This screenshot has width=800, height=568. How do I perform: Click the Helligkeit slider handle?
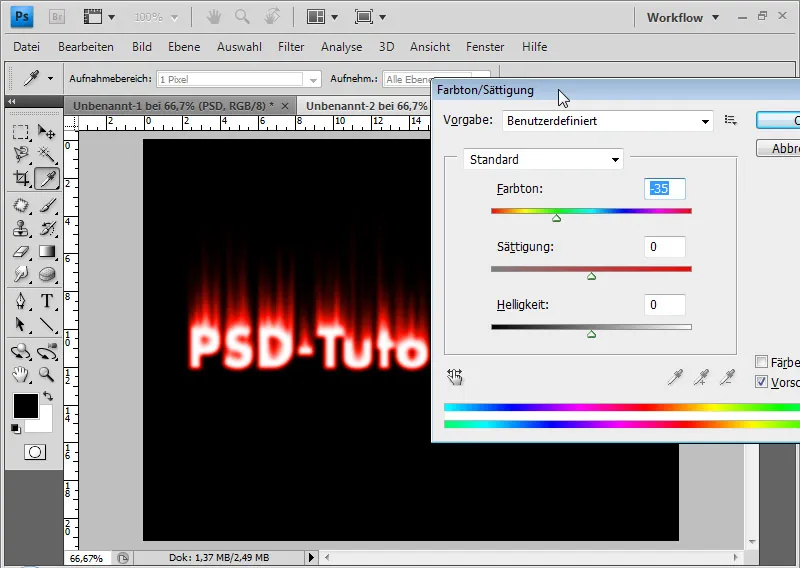point(591,334)
